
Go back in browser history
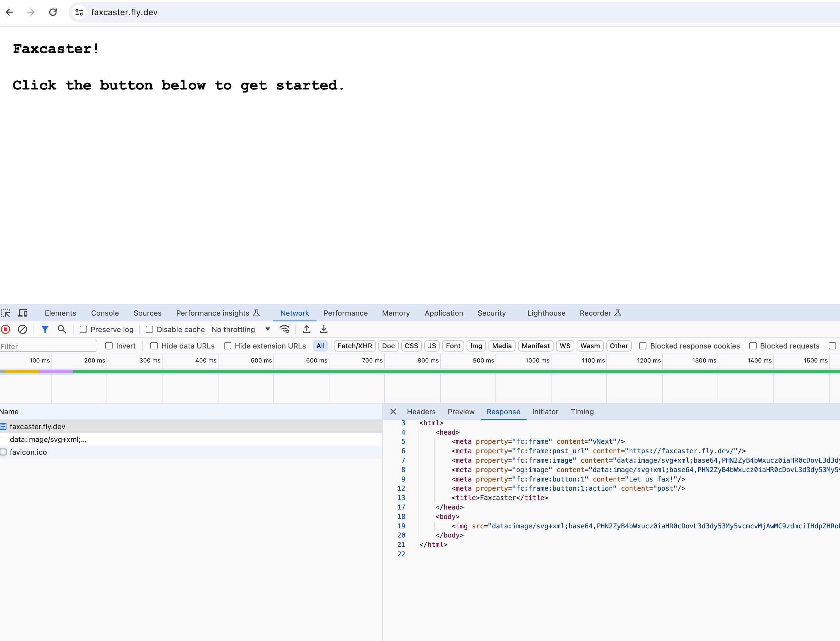9,12
